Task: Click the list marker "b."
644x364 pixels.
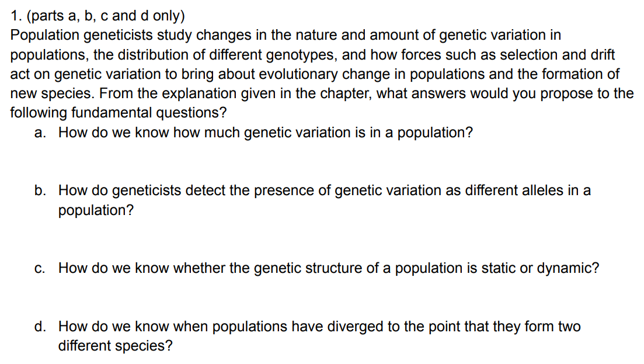Action: (x=40, y=190)
